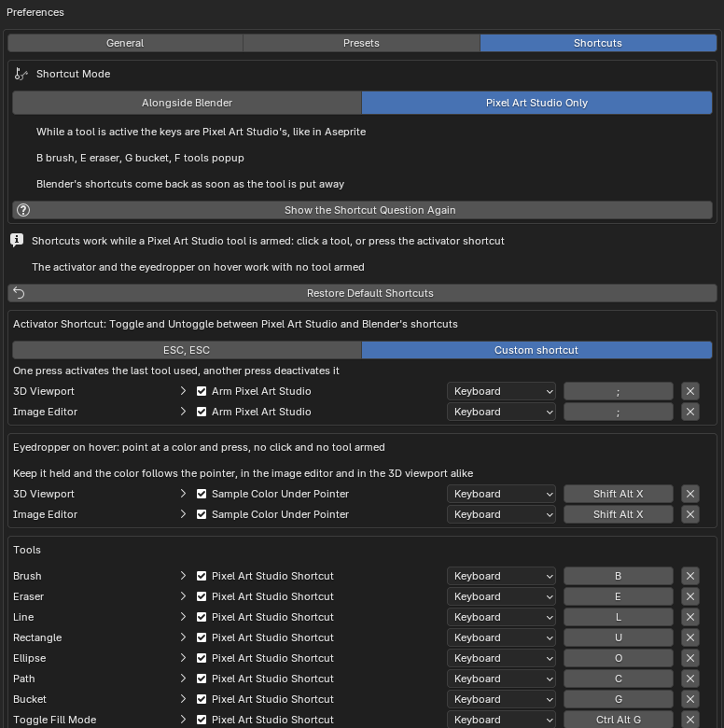This screenshot has width=724, height=728.
Task: Choose the Custom shortcut activator option
Action: click(x=537, y=350)
